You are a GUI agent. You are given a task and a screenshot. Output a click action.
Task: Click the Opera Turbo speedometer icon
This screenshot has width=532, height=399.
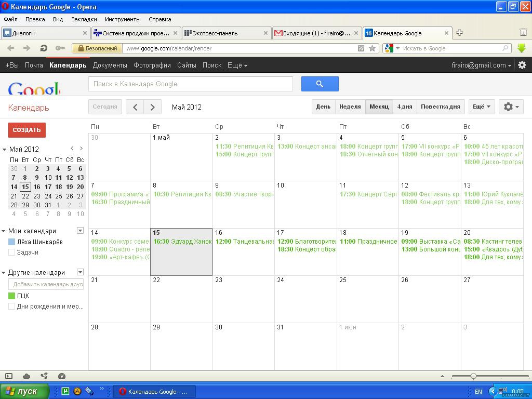pos(61,376)
